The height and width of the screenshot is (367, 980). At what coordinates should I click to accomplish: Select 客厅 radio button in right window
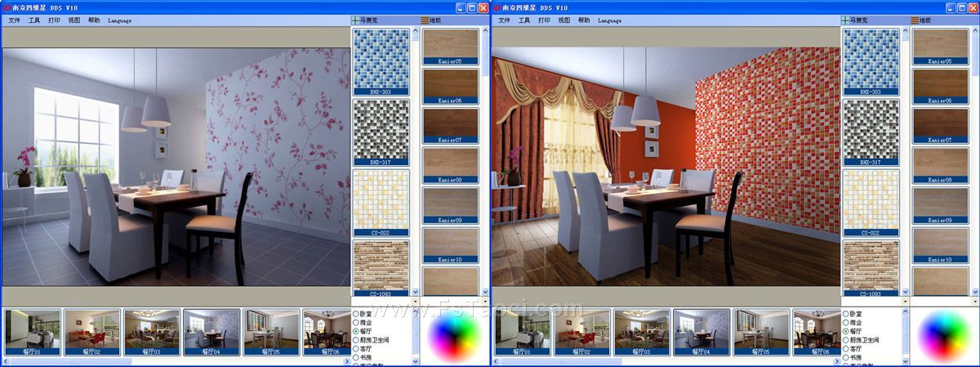[x=846, y=348]
